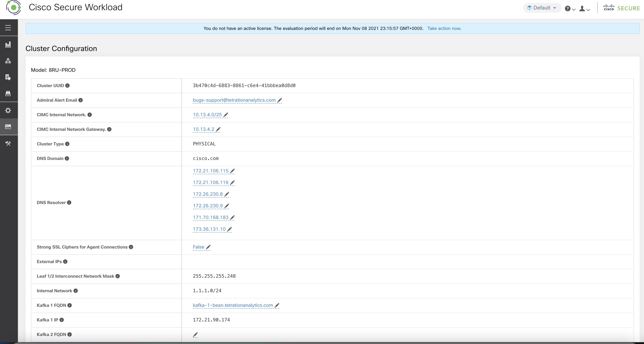The image size is (644, 344).
Task: Edit DNS resolver 171.70.168.183 pencil icon
Action: tap(232, 218)
